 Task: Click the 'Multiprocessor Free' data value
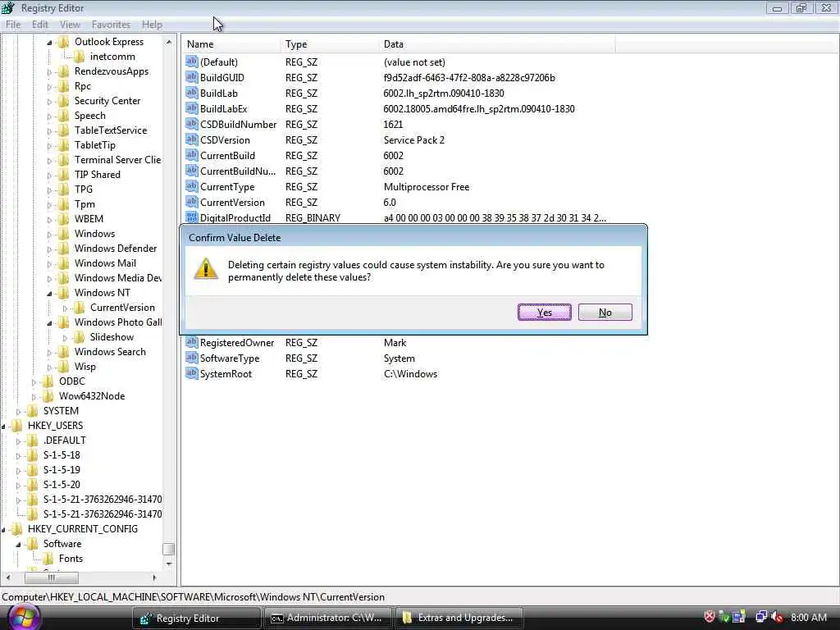427,186
